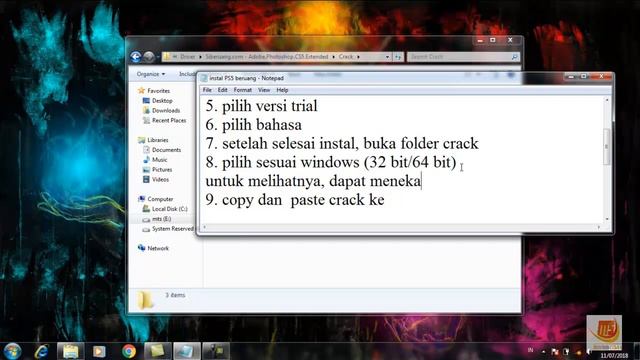
Task: Open the Windows Start menu
Action: coord(12,351)
